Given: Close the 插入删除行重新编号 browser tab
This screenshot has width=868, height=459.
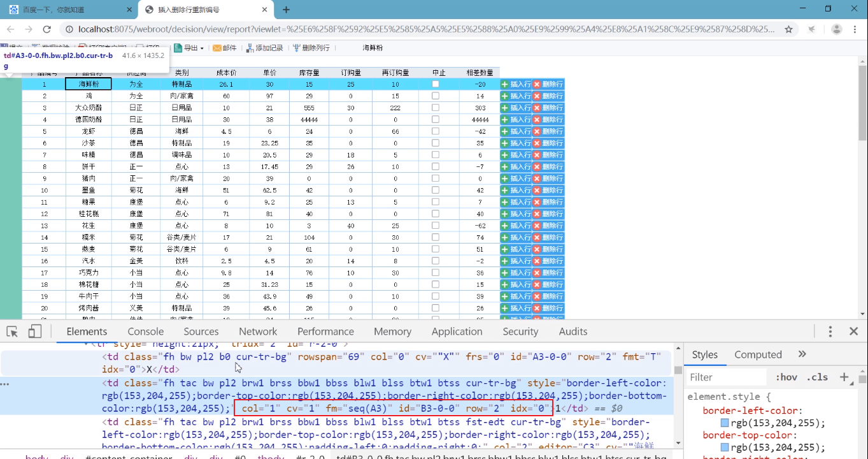Looking at the screenshot, I should click(x=265, y=10).
